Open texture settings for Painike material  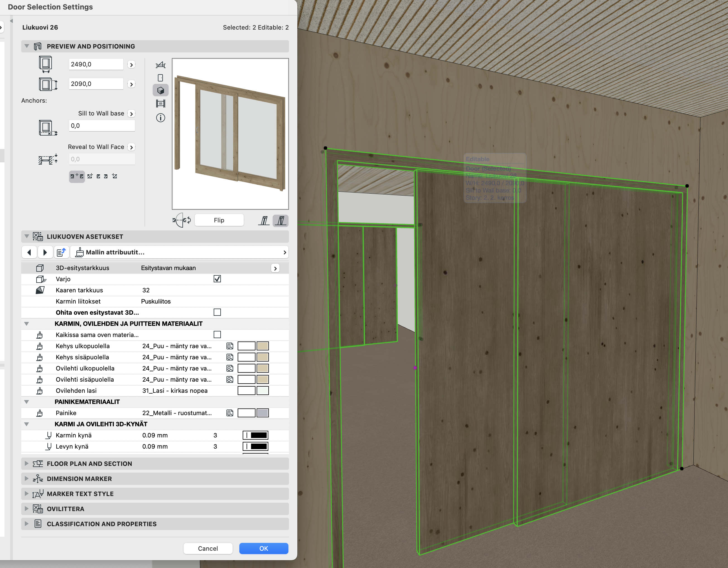tap(230, 413)
